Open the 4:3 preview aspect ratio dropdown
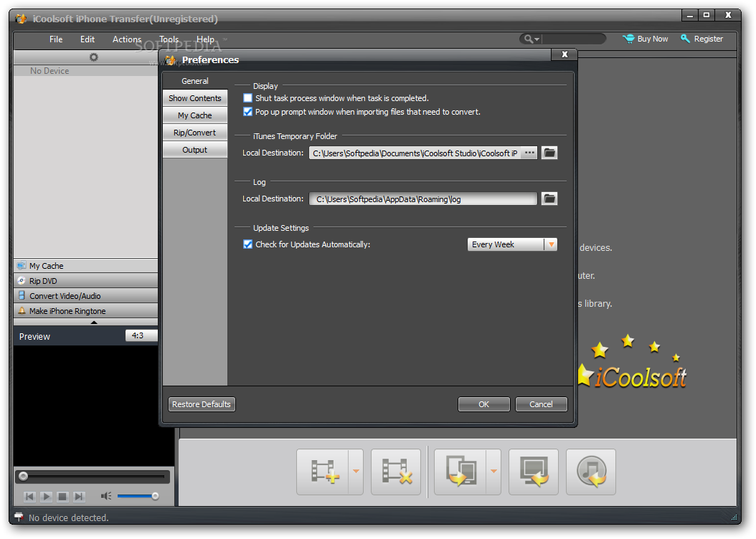 click(141, 335)
